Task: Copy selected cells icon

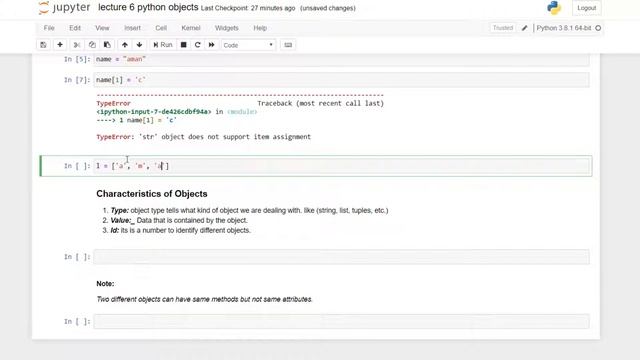Action: pyautogui.click(x=92, y=45)
